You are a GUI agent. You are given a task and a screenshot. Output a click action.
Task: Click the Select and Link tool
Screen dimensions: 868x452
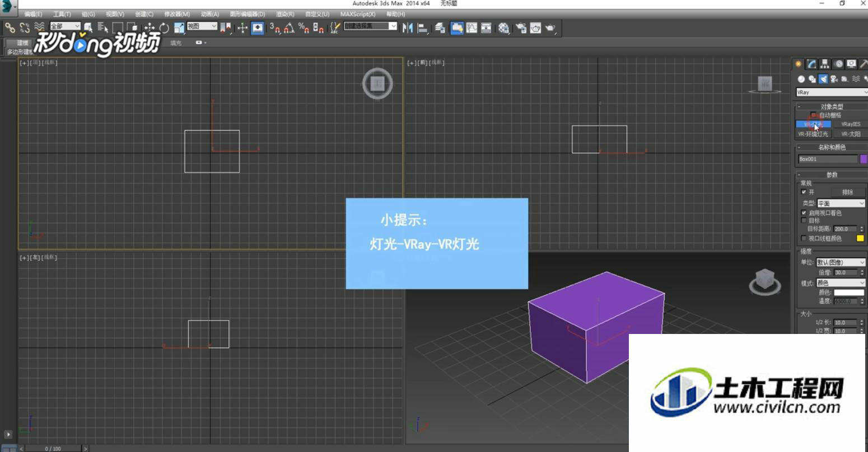click(10, 27)
